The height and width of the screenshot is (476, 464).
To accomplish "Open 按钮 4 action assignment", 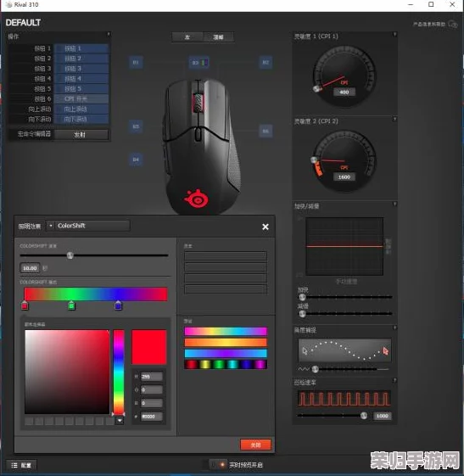I will tap(81, 79).
